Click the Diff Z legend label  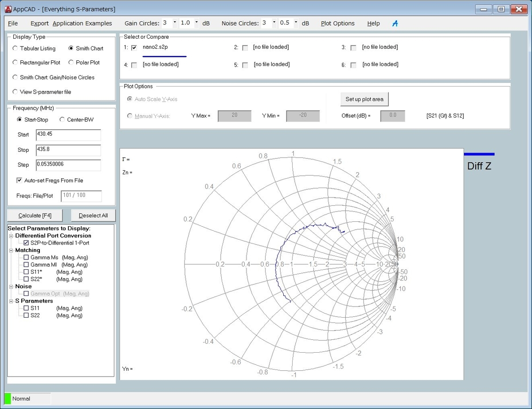tap(479, 166)
